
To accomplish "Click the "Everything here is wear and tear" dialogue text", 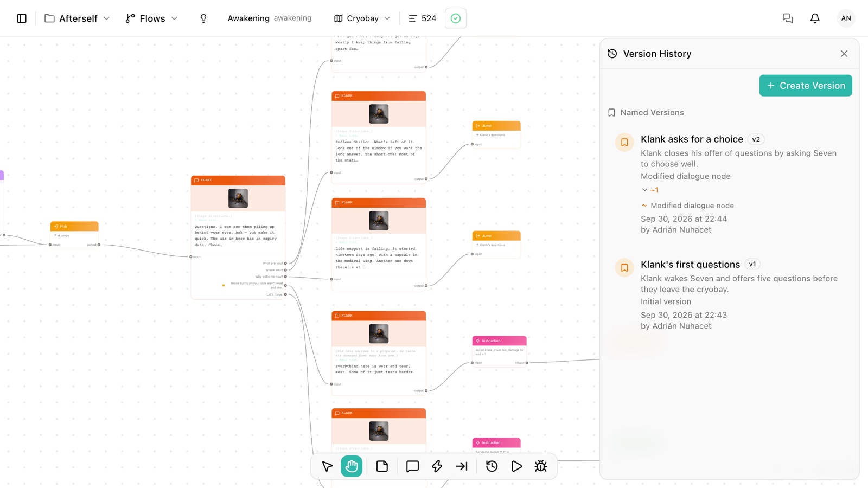I will pyautogui.click(x=375, y=369).
